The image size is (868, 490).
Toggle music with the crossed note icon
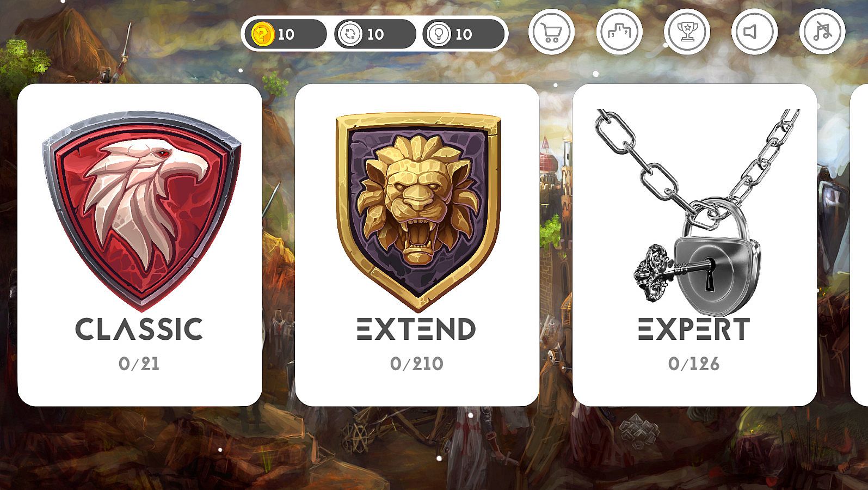[822, 32]
